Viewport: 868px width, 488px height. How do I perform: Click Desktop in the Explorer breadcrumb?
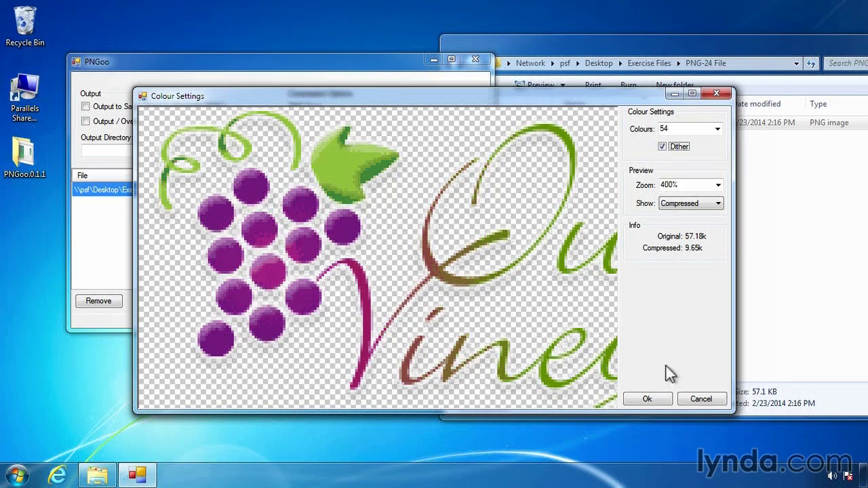tap(599, 63)
